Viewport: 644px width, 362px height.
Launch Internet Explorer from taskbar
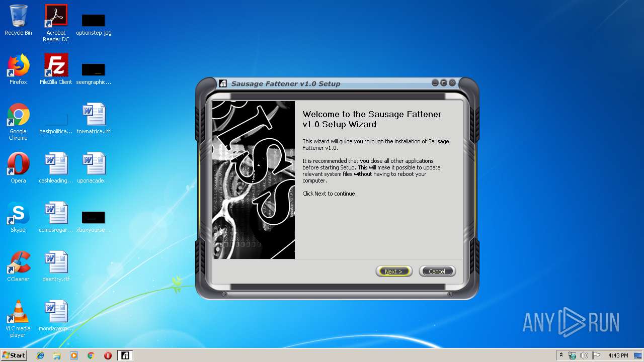[x=40, y=355]
